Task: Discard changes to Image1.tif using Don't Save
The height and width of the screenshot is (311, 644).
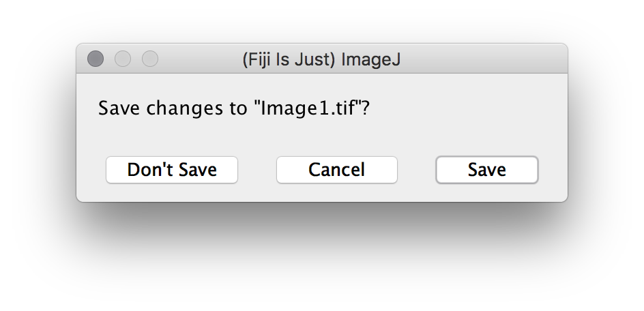Action: [x=172, y=170]
